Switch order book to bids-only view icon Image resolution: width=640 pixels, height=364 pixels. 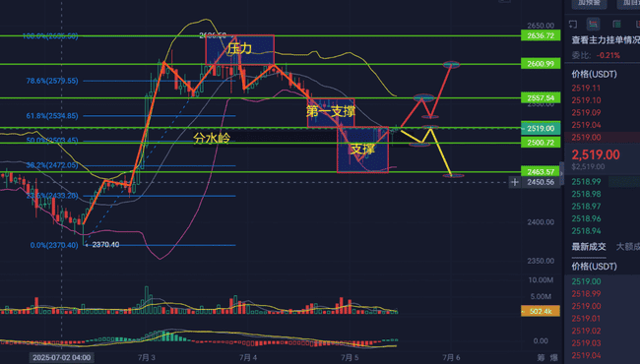pos(616,24)
